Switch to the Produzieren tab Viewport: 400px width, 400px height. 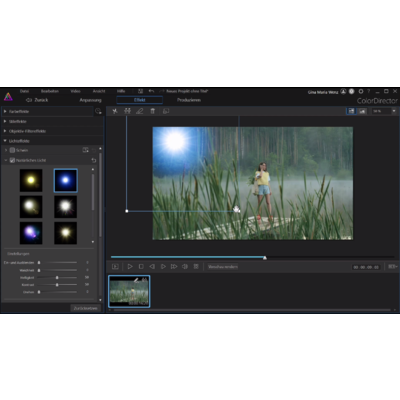[x=189, y=100]
